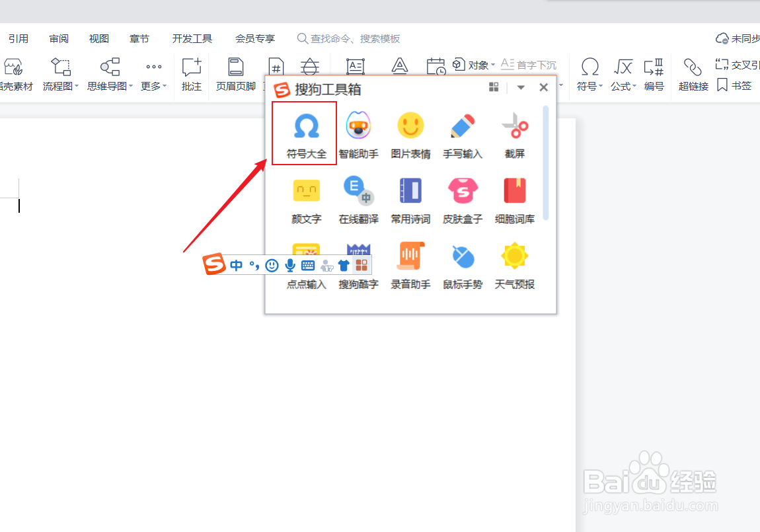The width and height of the screenshot is (760, 532).
Task: Click 首字下沉 drop cap
Action: 529,65
